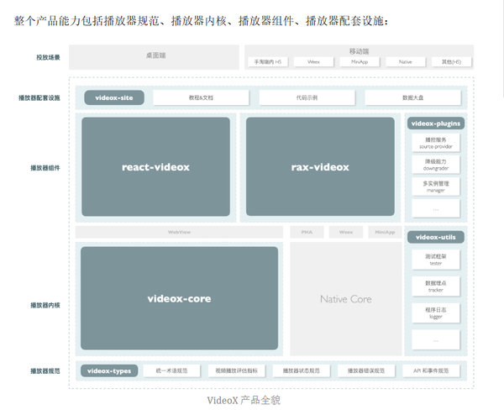Click the 播放器状态规范 box
This screenshot has width=504, height=420.
pos(302,370)
